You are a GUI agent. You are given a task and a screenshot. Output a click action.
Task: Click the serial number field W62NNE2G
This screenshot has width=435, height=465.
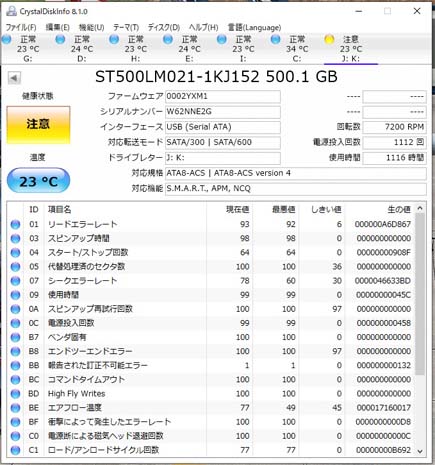223,112
